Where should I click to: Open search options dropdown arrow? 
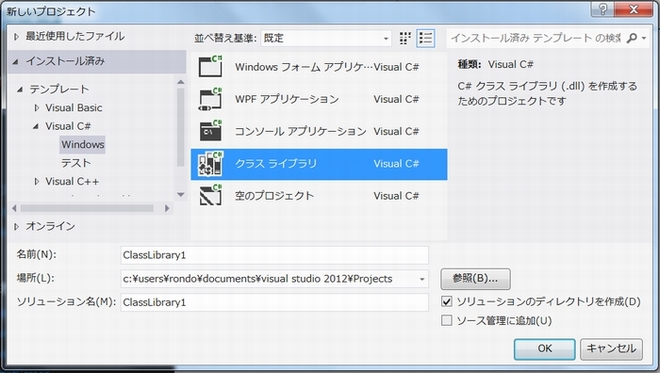[x=644, y=38]
